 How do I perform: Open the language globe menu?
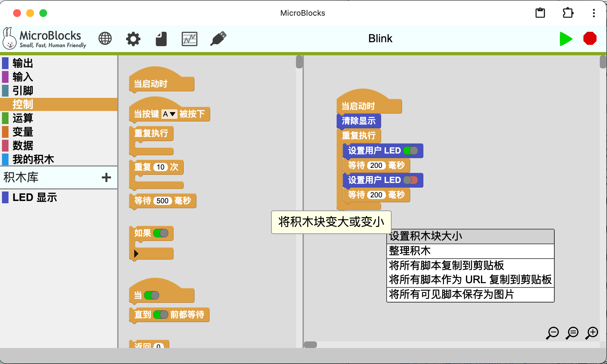(105, 39)
